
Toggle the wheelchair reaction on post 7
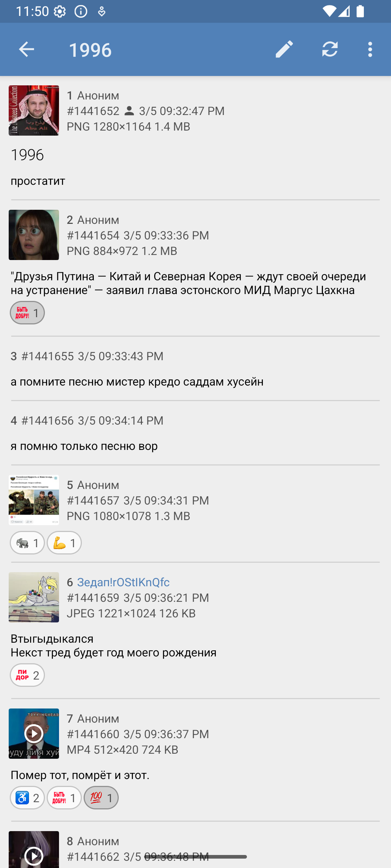point(27,797)
